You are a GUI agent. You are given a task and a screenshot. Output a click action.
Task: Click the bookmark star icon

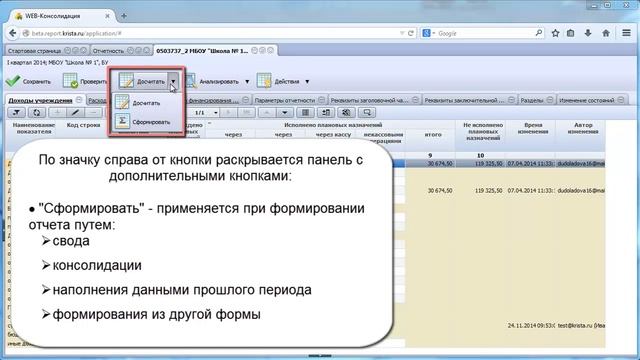click(555, 33)
